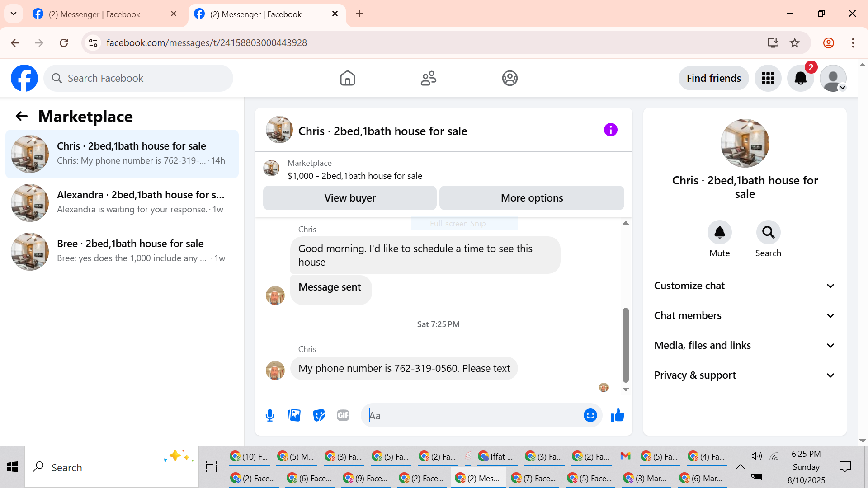868x488 pixels.
Task: Click the More options button
Action: [532, 198]
